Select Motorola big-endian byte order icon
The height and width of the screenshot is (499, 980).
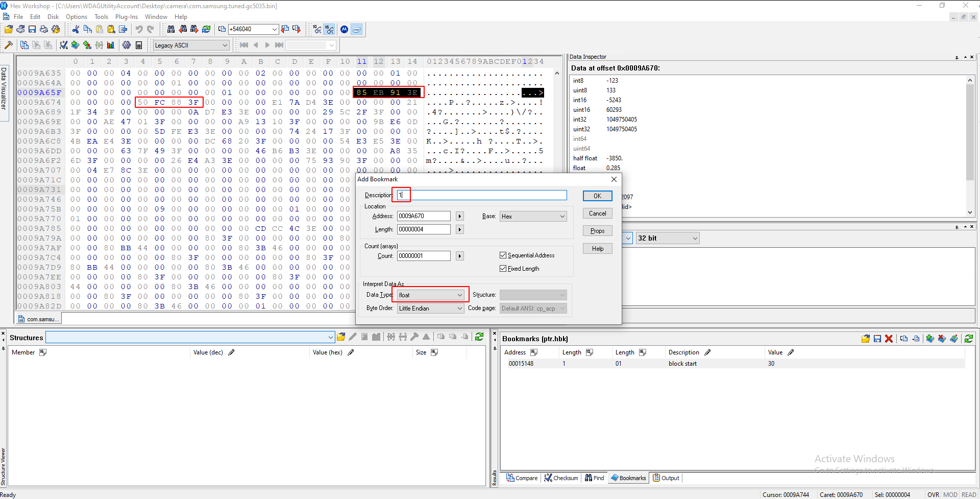345,30
